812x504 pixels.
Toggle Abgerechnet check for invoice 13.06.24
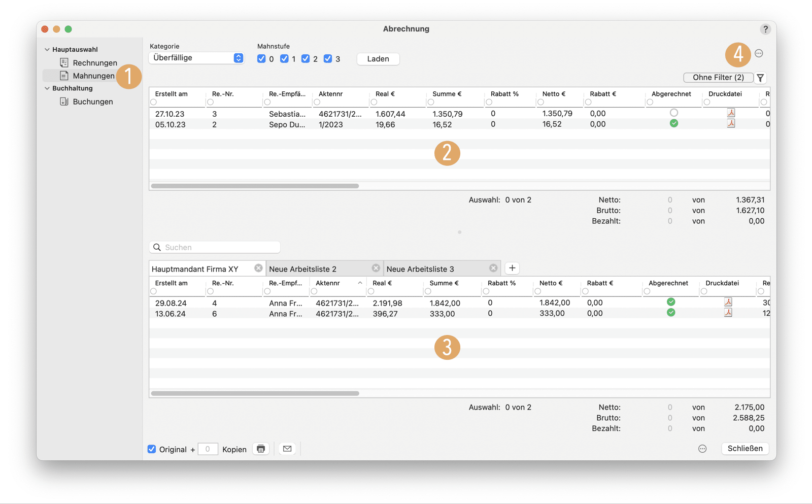671,313
